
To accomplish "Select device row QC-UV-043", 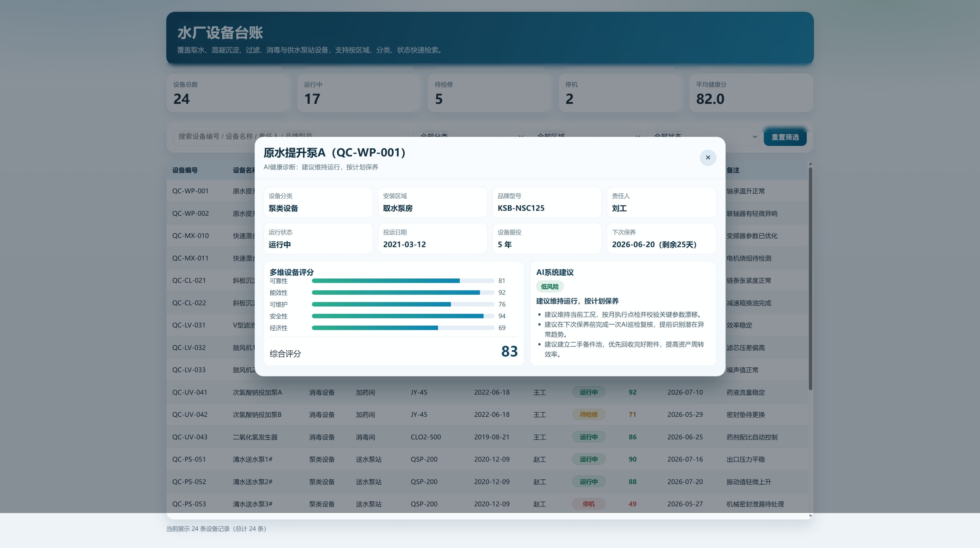I will click(x=487, y=437).
